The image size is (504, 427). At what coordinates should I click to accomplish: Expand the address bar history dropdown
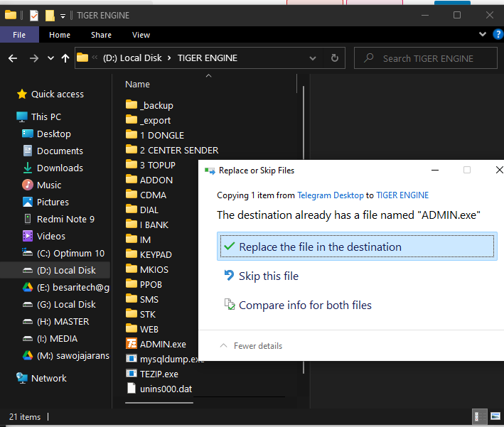(314, 58)
